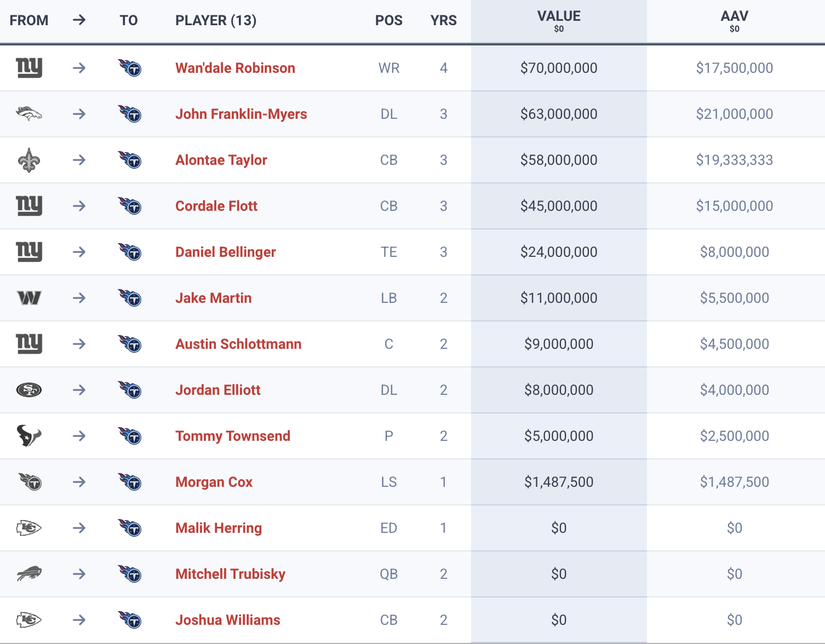Sort by the YRS column header
825x644 pixels.
pos(443,21)
